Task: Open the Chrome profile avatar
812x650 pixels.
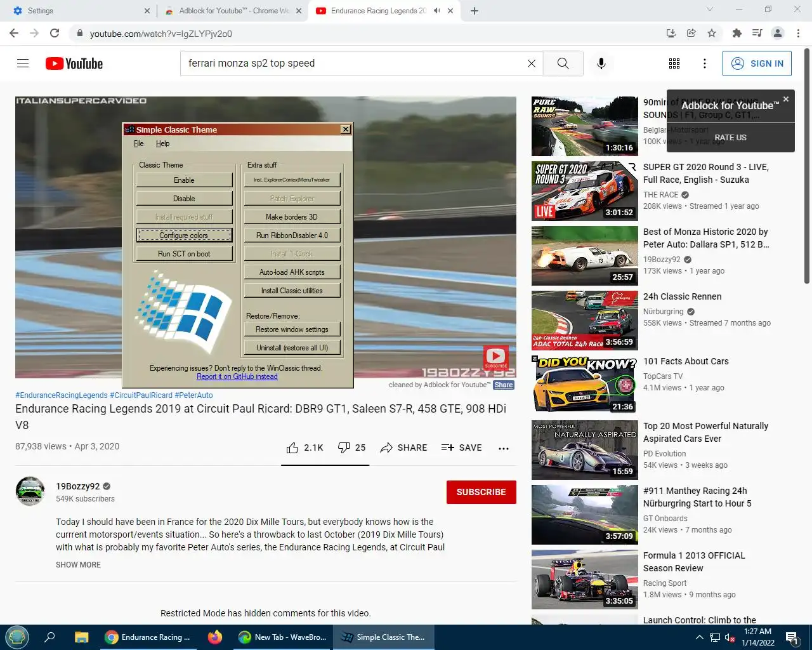Action: pyautogui.click(x=778, y=33)
